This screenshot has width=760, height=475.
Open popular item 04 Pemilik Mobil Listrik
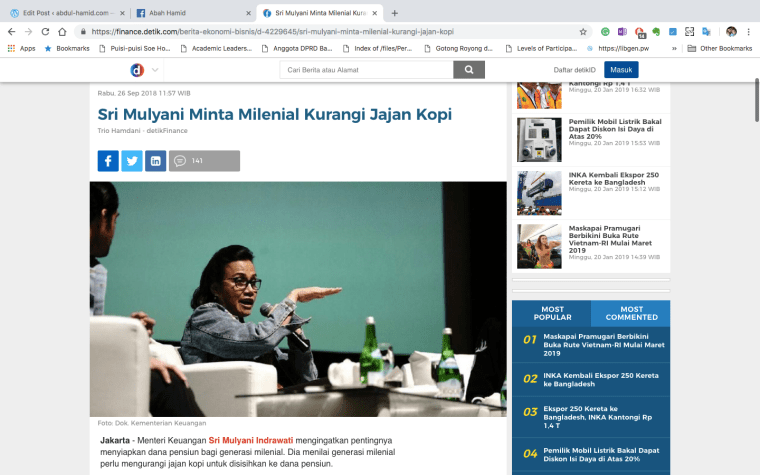[601, 455]
